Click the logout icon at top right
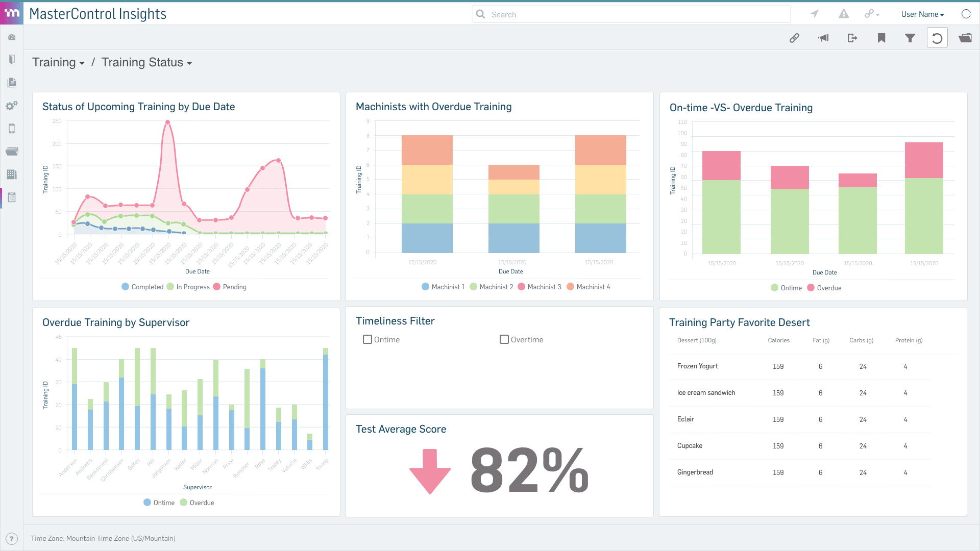The image size is (980, 551). [966, 14]
